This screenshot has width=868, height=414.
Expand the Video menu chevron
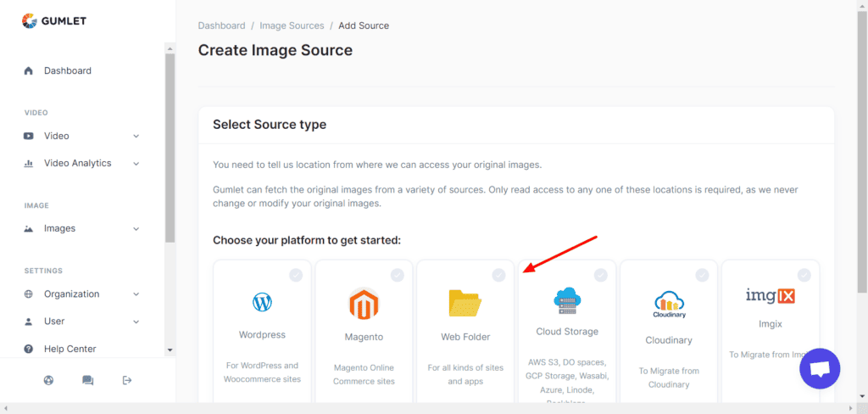coord(136,136)
